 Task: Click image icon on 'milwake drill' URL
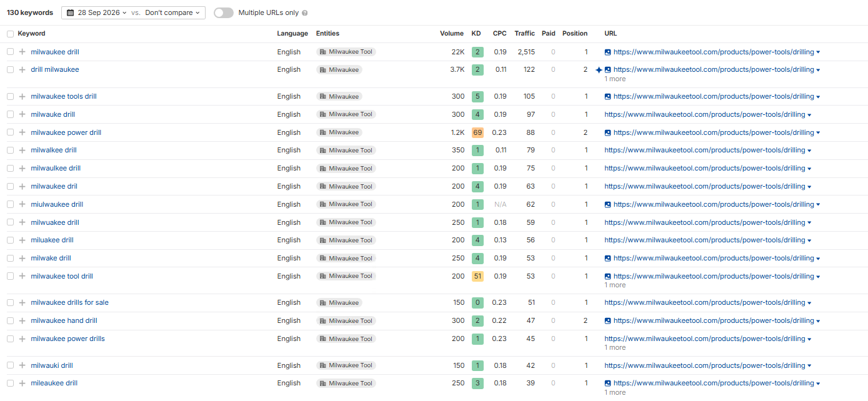607,258
